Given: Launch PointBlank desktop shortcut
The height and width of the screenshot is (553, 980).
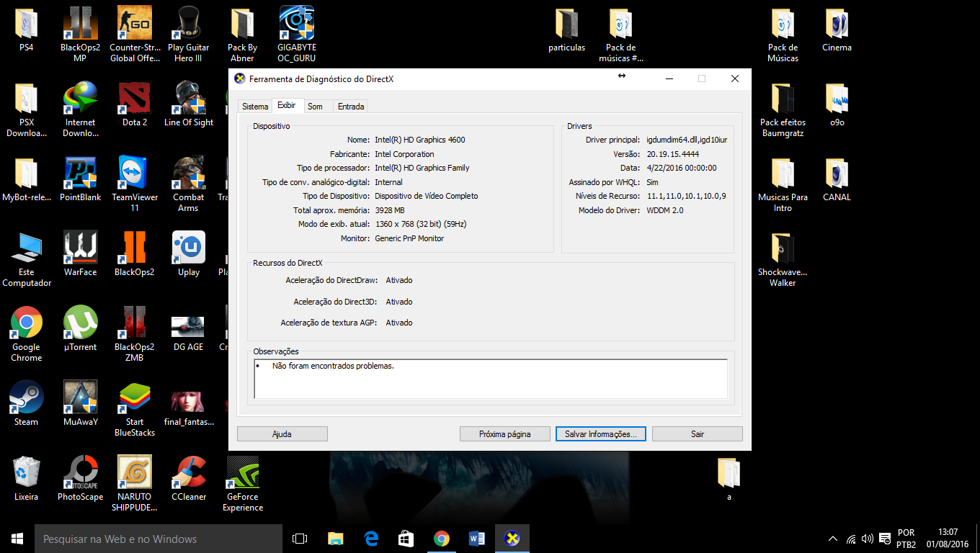Looking at the screenshot, I should (x=81, y=179).
